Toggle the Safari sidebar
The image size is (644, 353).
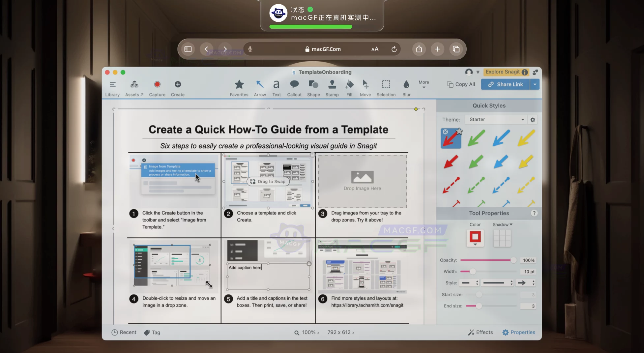click(188, 49)
